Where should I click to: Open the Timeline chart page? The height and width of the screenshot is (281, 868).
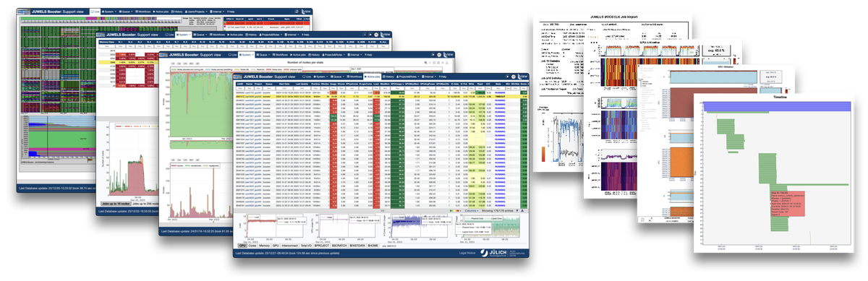point(774,173)
